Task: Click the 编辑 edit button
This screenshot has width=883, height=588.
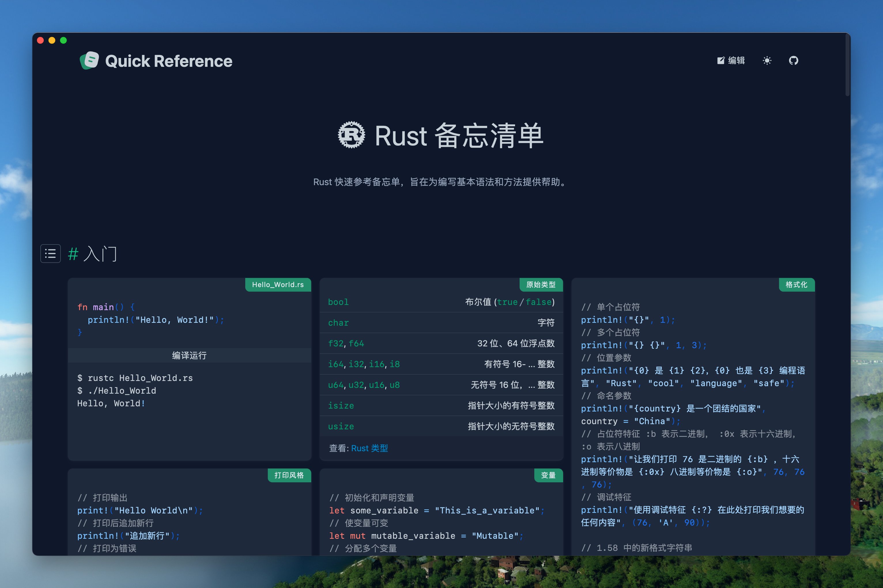Action: (x=731, y=60)
